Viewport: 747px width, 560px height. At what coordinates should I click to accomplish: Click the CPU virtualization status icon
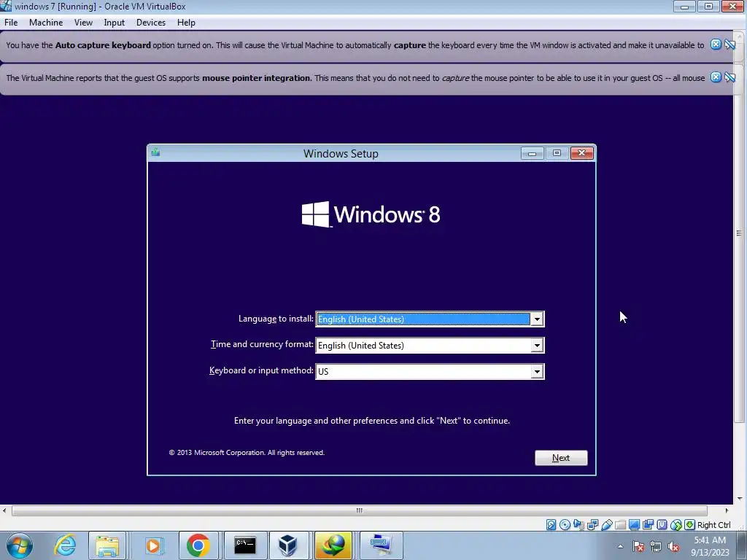[662, 525]
